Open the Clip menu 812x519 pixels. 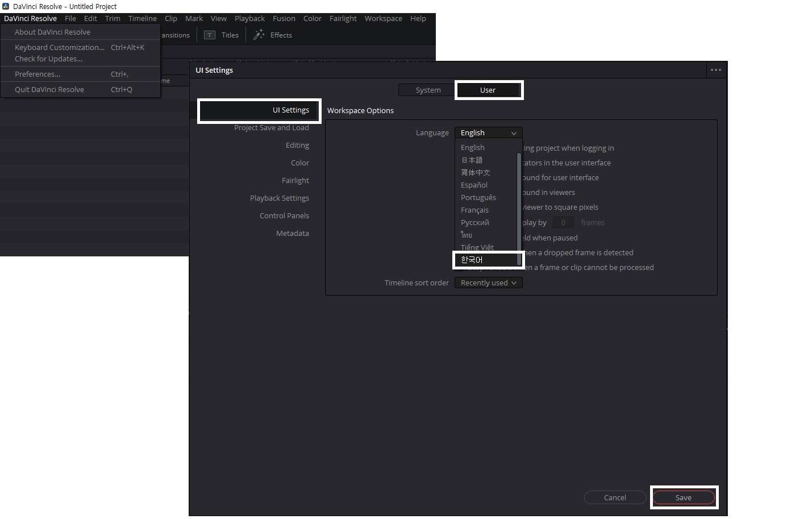pos(171,18)
